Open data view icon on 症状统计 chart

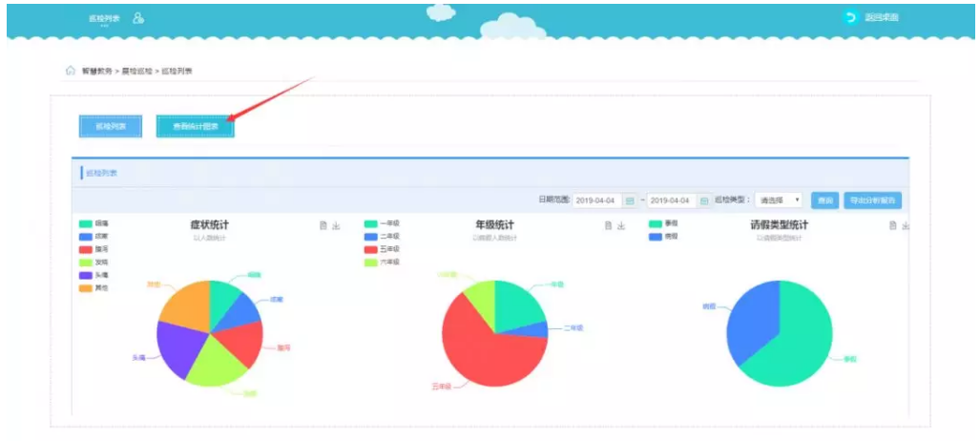click(323, 226)
